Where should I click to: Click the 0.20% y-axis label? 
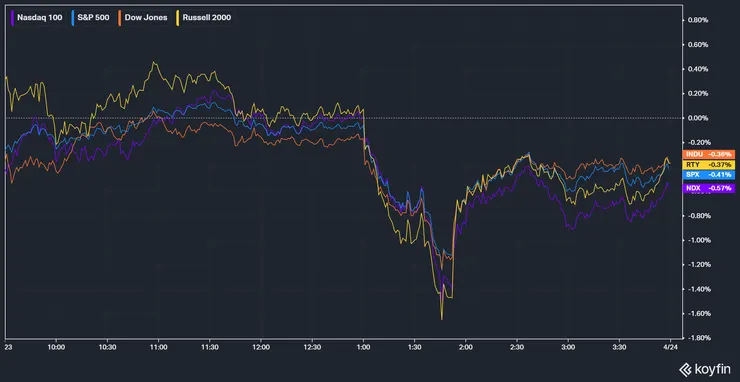click(x=698, y=93)
